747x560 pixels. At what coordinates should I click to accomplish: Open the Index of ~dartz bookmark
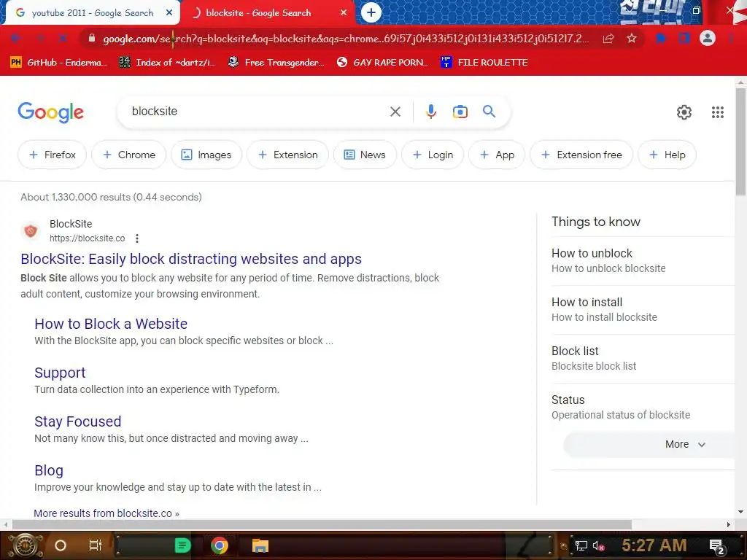point(167,63)
